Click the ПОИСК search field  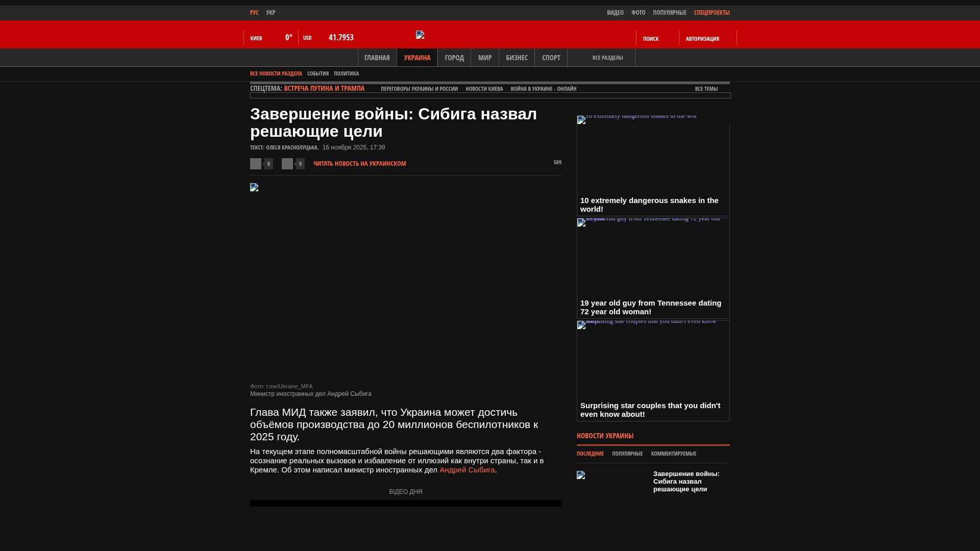pyautogui.click(x=651, y=39)
